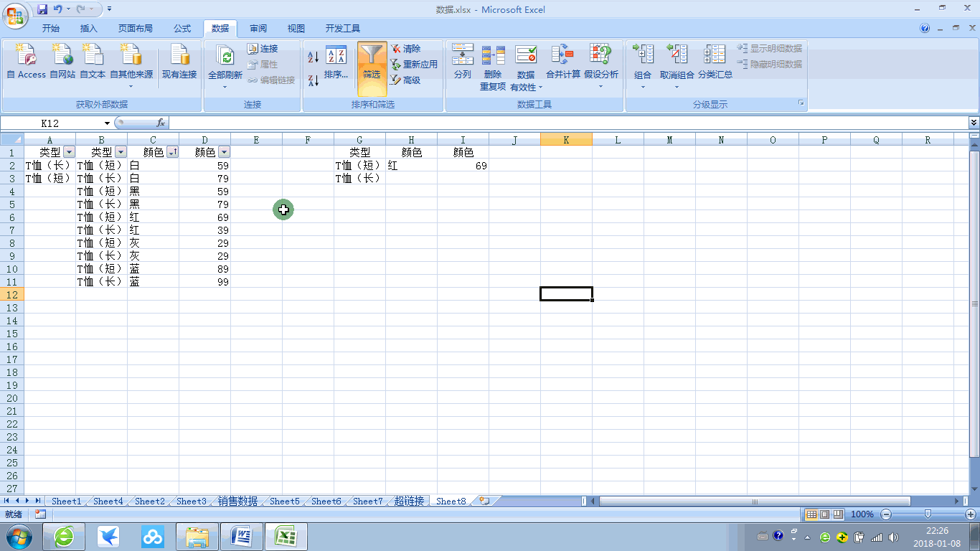The image size is (980, 551).
Task: Click the zoom out minus button
Action: [x=886, y=514]
